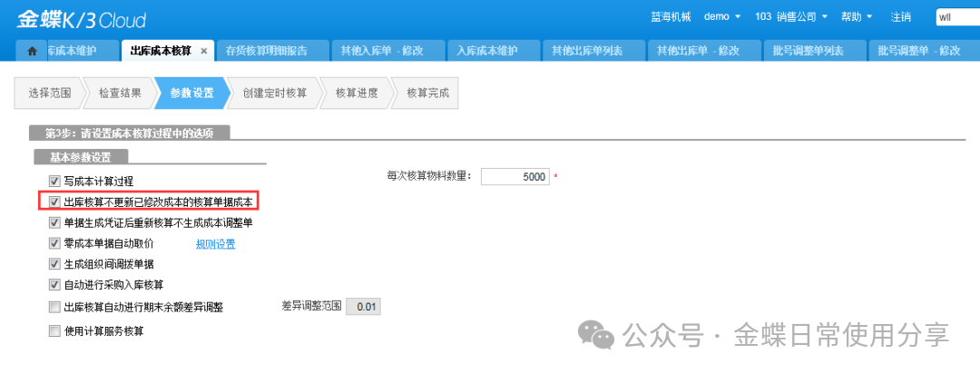Click the home icon tab
980x374 pixels.
(32, 51)
